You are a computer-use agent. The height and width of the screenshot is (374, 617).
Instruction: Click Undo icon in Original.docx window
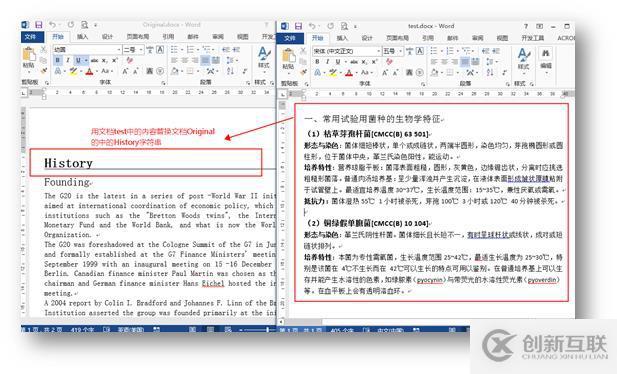click(x=52, y=25)
